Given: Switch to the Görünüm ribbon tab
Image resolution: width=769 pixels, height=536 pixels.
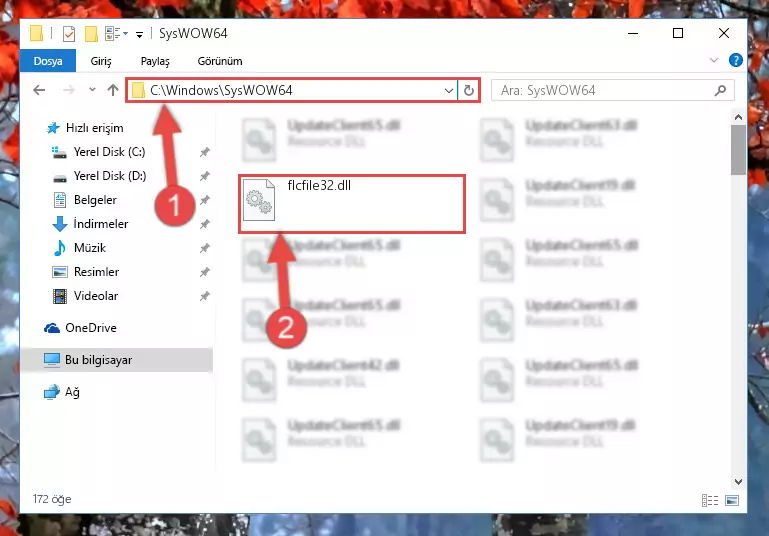Looking at the screenshot, I should (220, 61).
